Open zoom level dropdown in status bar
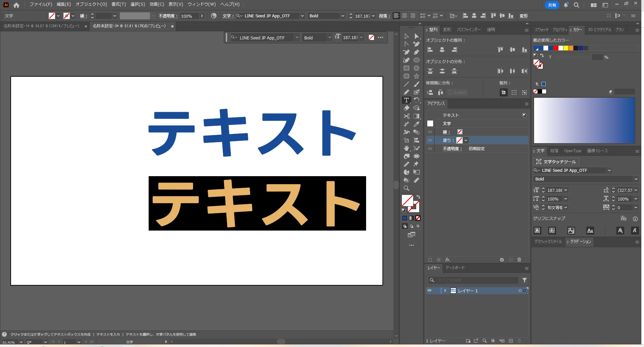The width and height of the screenshot is (644, 347). click(x=21, y=342)
